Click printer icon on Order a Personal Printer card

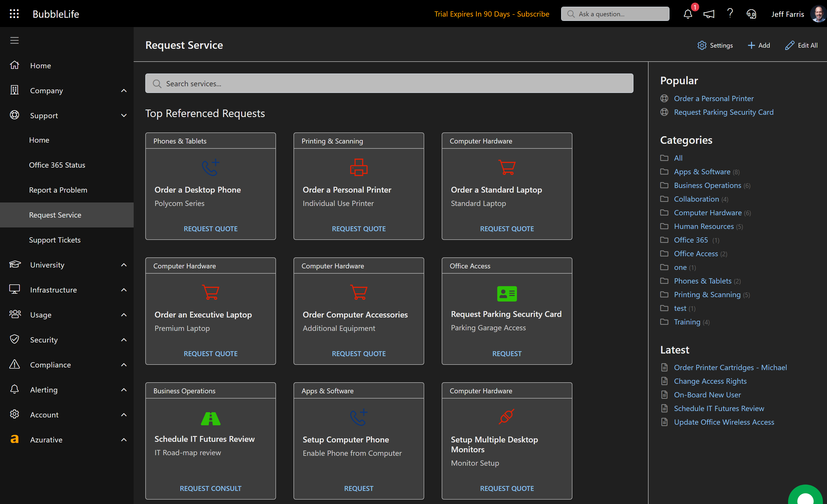359,167
